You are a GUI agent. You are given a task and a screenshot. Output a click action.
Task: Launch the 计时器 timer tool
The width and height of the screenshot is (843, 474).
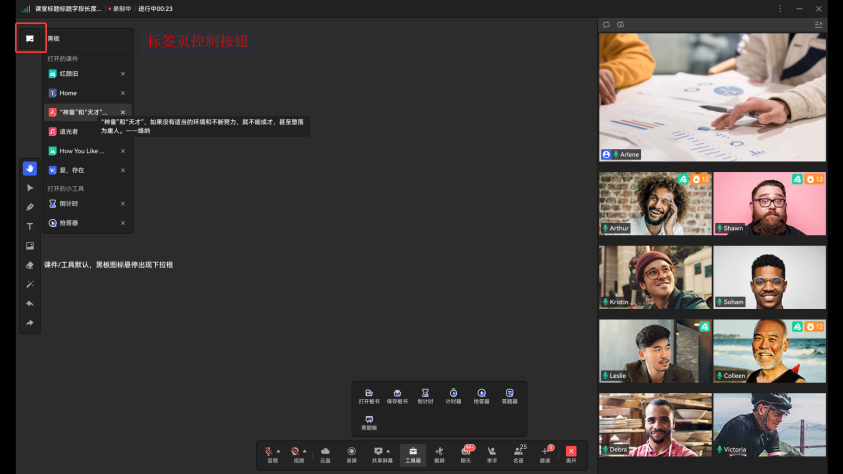click(x=453, y=397)
